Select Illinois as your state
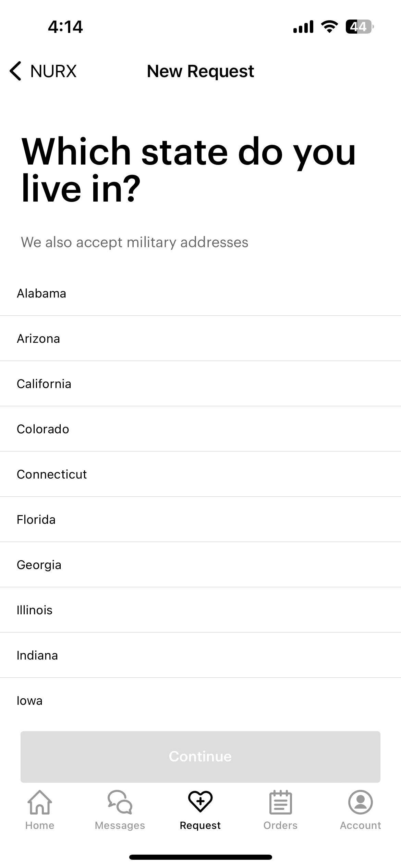Image resolution: width=401 pixels, height=868 pixels. [x=200, y=610]
